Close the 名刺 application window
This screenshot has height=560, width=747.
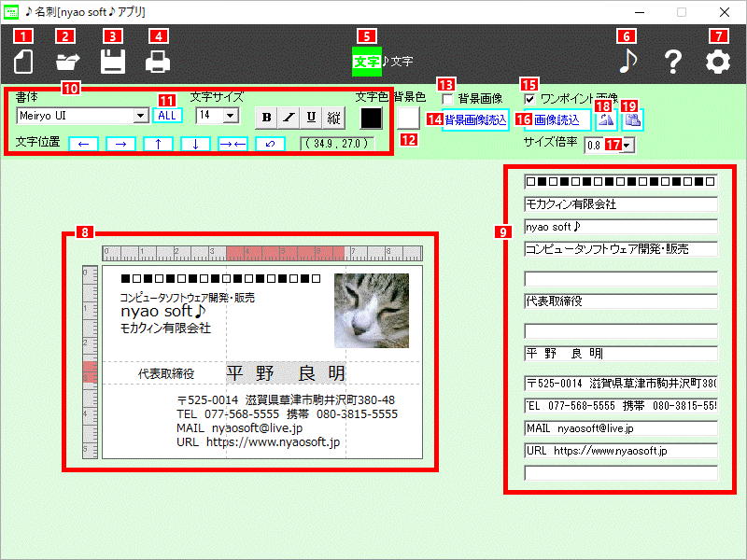(x=725, y=12)
